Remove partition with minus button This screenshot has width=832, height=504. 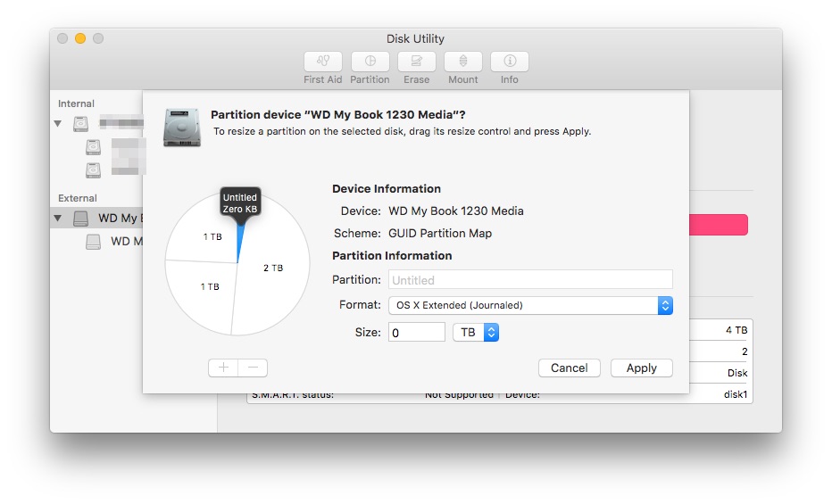tap(254, 368)
